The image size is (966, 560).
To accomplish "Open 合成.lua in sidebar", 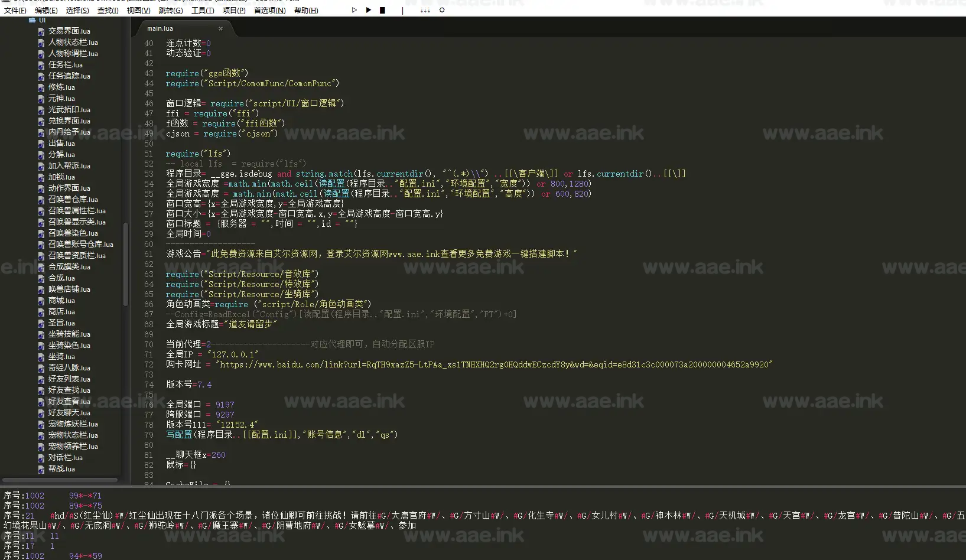I will [61, 278].
